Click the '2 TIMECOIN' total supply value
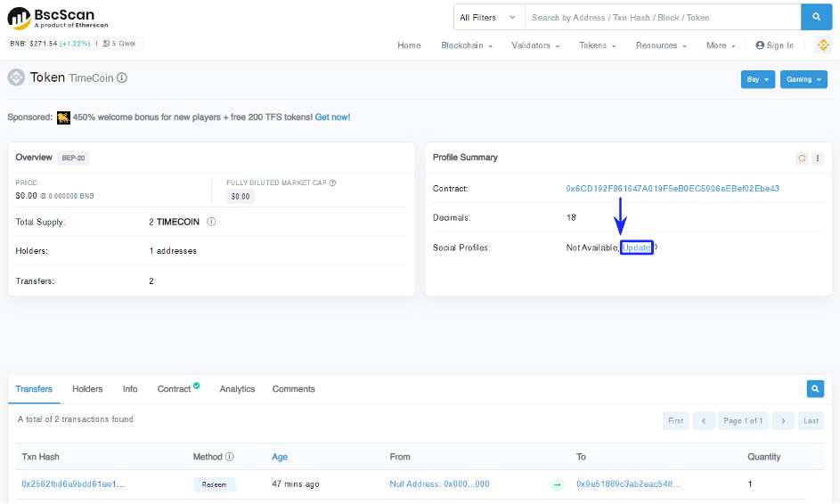The height and width of the screenshot is (504, 840). (x=174, y=222)
